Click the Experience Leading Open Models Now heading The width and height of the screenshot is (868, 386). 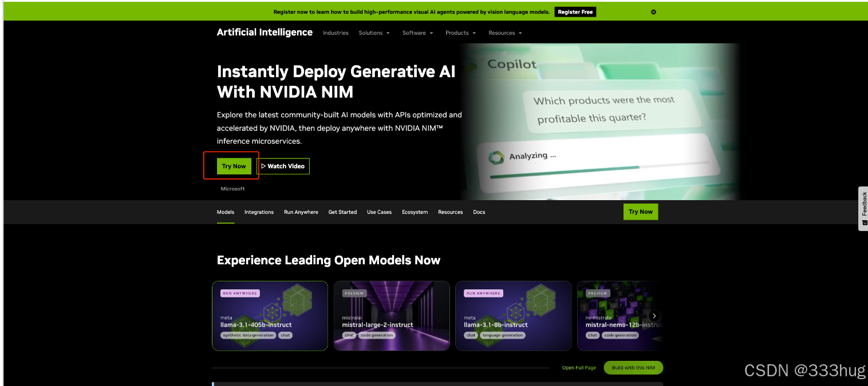[329, 260]
